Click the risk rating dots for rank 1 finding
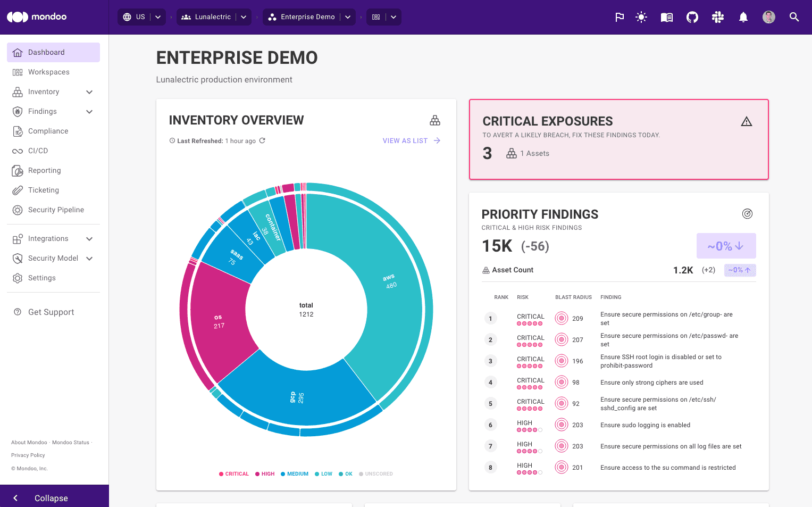Image resolution: width=812 pixels, height=507 pixels. coord(530,323)
